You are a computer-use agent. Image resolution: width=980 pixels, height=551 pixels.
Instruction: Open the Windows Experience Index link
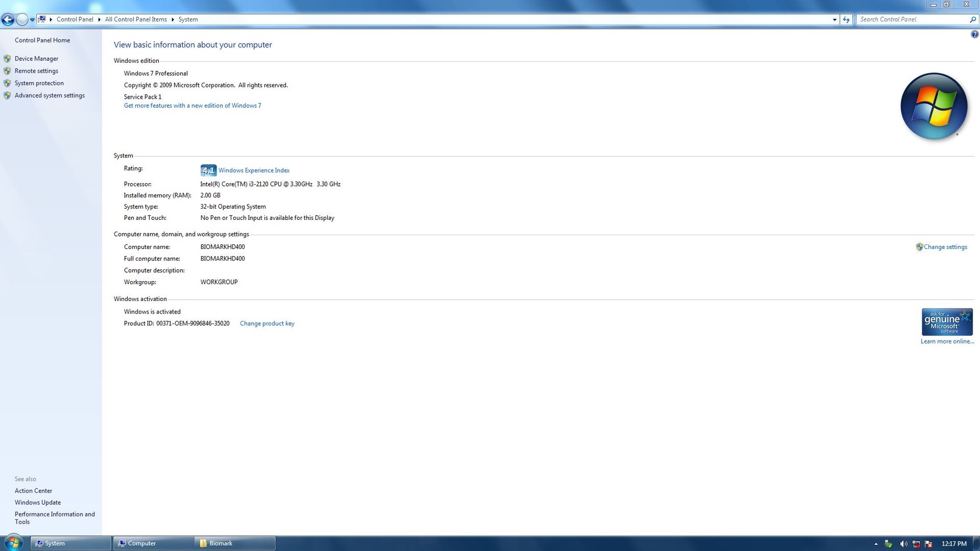point(254,170)
